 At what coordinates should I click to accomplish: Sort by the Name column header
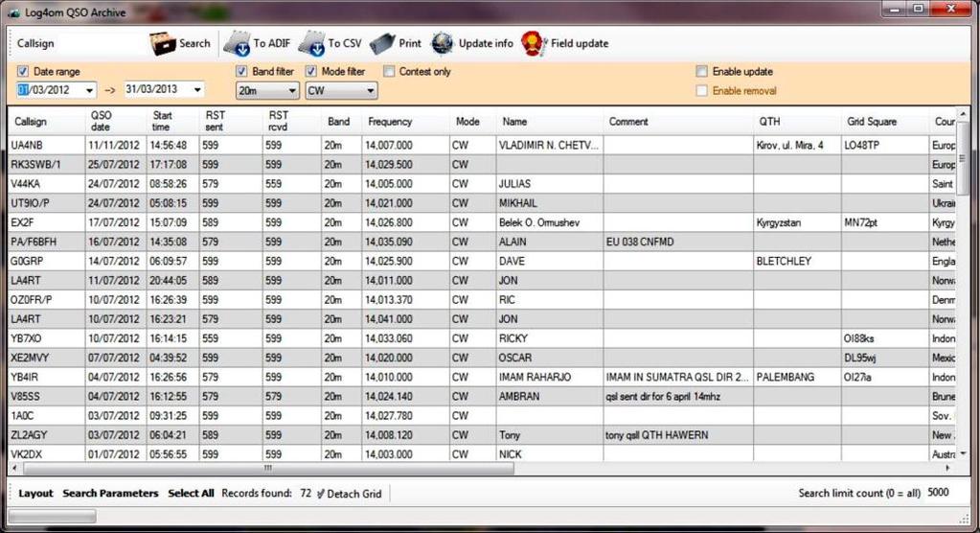pyautogui.click(x=550, y=122)
